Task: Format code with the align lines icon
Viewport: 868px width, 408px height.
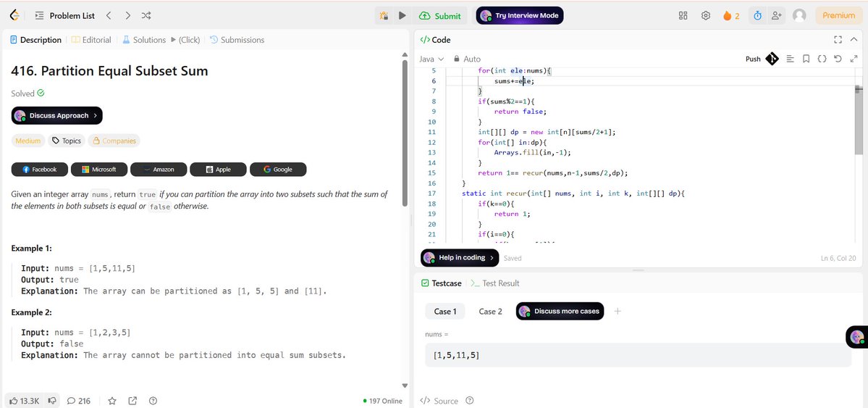Action: pyautogui.click(x=790, y=59)
